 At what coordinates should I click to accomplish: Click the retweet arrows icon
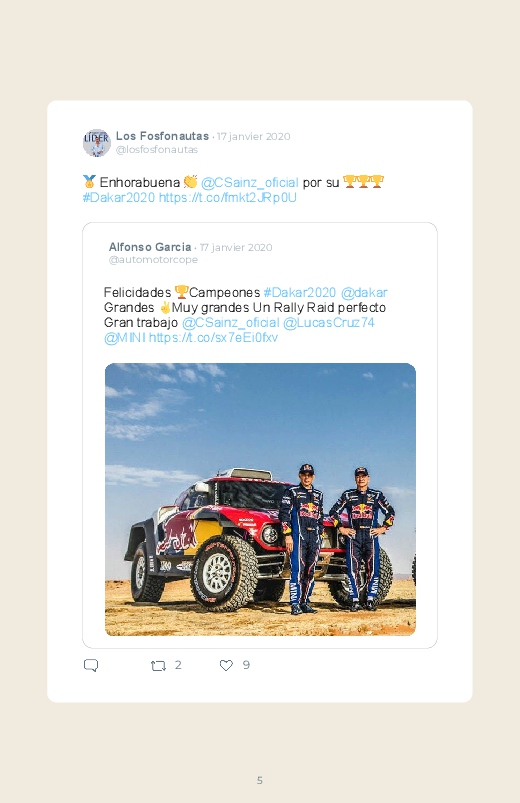[x=158, y=666]
